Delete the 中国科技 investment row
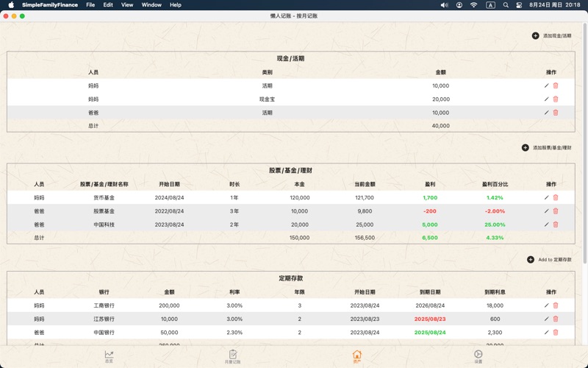This screenshot has width=588, height=368. (556, 224)
